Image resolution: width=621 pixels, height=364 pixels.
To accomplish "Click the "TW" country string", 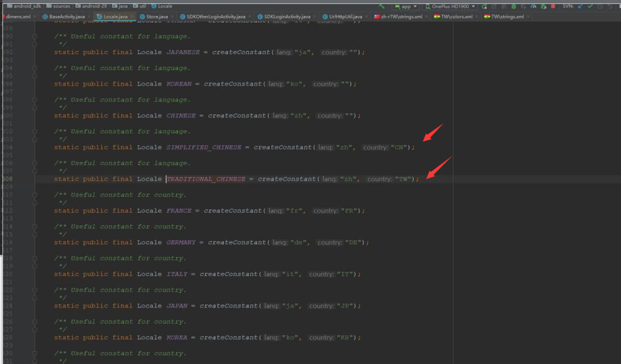I will pyautogui.click(x=403, y=179).
